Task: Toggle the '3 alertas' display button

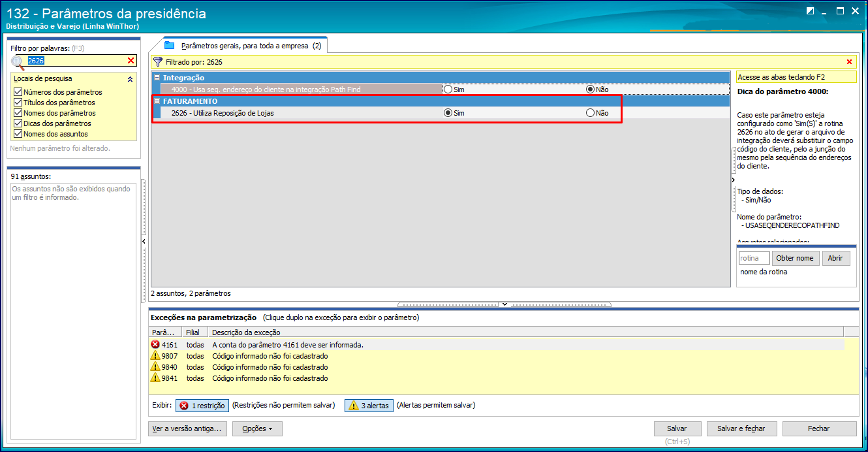Action: (369, 406)
